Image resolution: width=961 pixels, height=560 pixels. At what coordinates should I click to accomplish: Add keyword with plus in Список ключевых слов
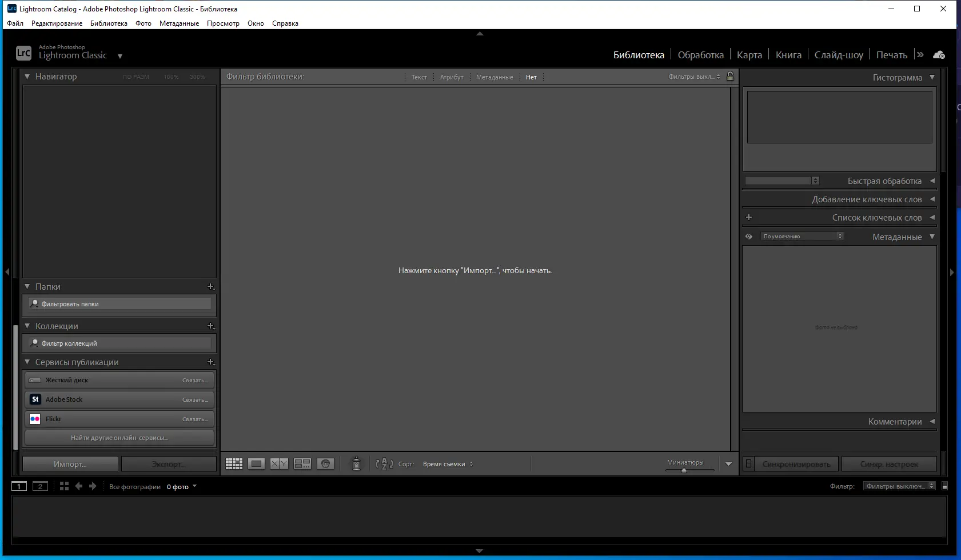pos(749,217)
